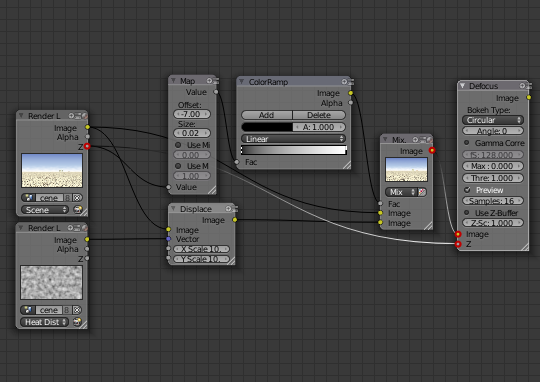
Task: Open the Heat Dist render layer dropdown
Action: 44,322
